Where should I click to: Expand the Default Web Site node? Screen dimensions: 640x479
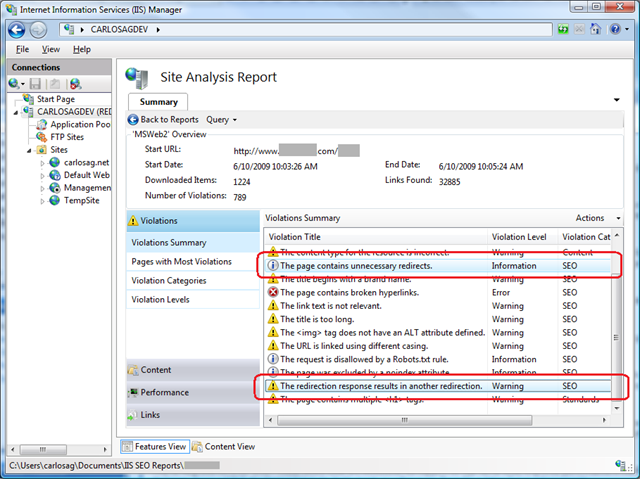click(42, 175)
